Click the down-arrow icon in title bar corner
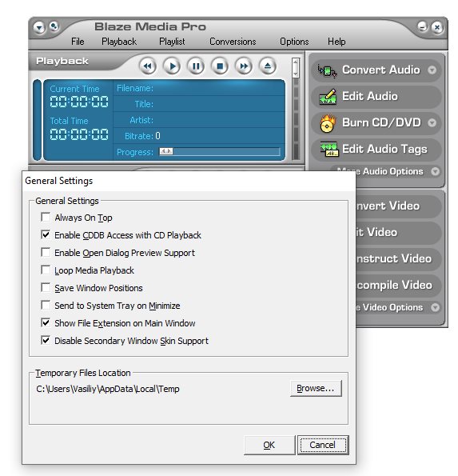 [x=39, y=28]
